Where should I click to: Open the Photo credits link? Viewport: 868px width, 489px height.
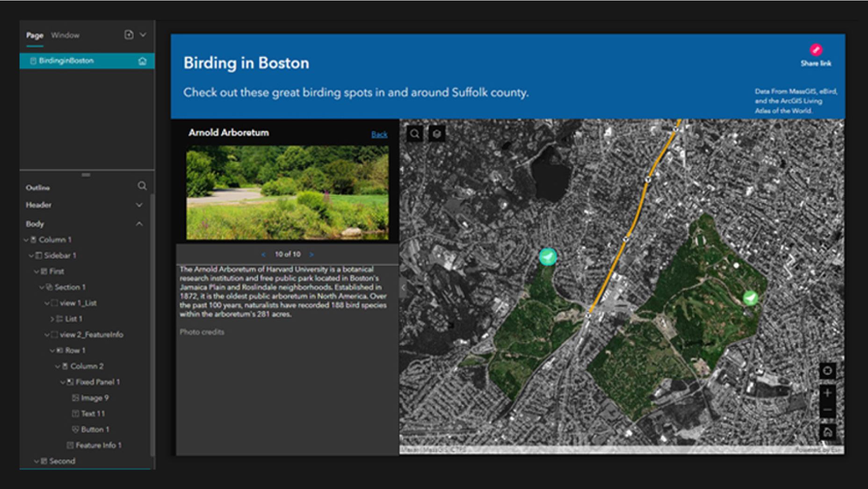click(202, 332)
